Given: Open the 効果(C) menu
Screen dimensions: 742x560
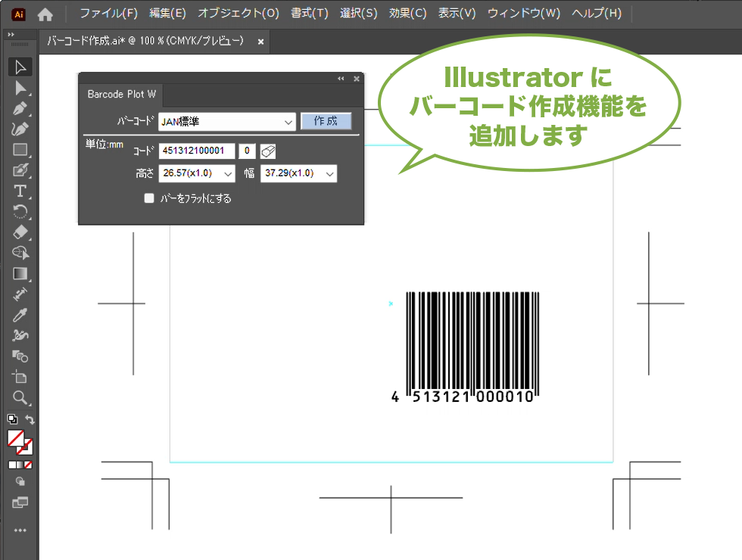Looking at the screenshot, I should tap(408, 14).
